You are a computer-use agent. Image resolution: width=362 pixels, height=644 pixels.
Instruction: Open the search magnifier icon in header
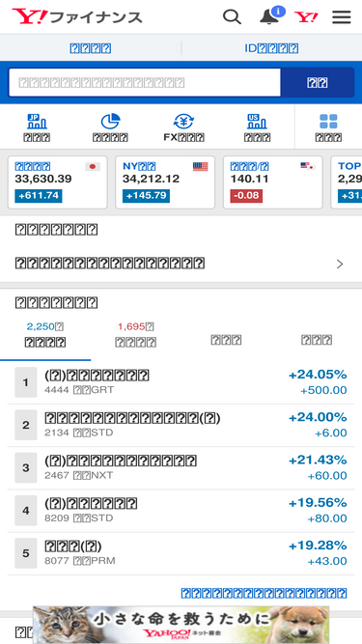click(x=232, y=16)
